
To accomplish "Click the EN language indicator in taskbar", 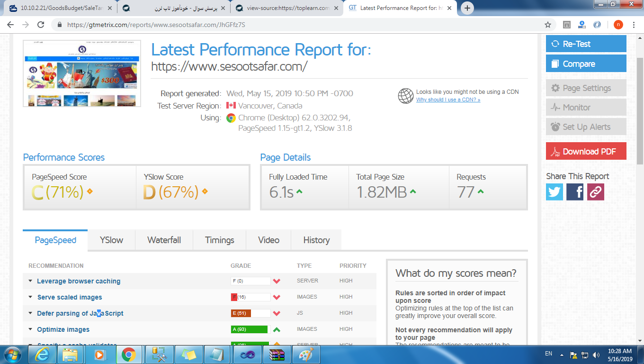I will 548,354.
